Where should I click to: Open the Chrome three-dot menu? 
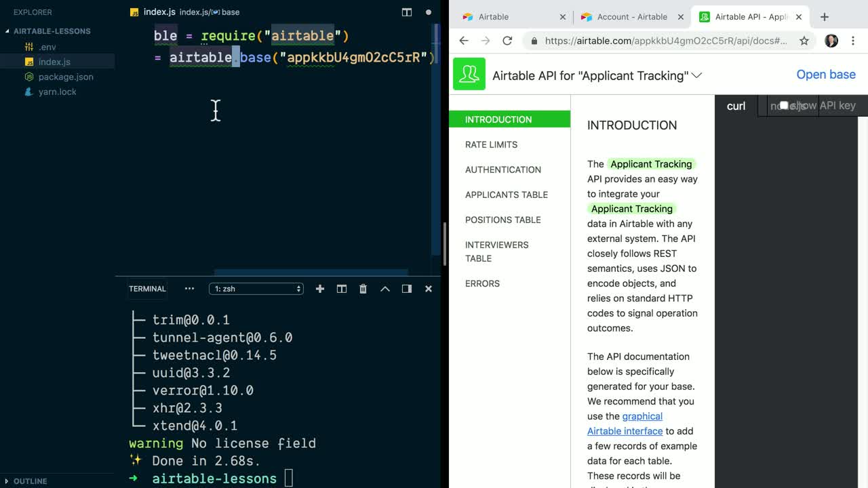pos(853,41)
